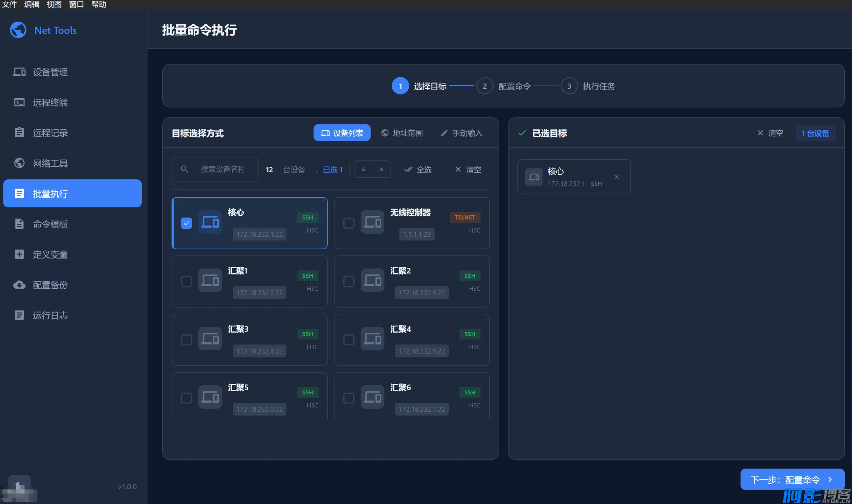Open the 设备管理 sidebar item
The width and height of the screenshot is (852, 504).
point(50,72)
